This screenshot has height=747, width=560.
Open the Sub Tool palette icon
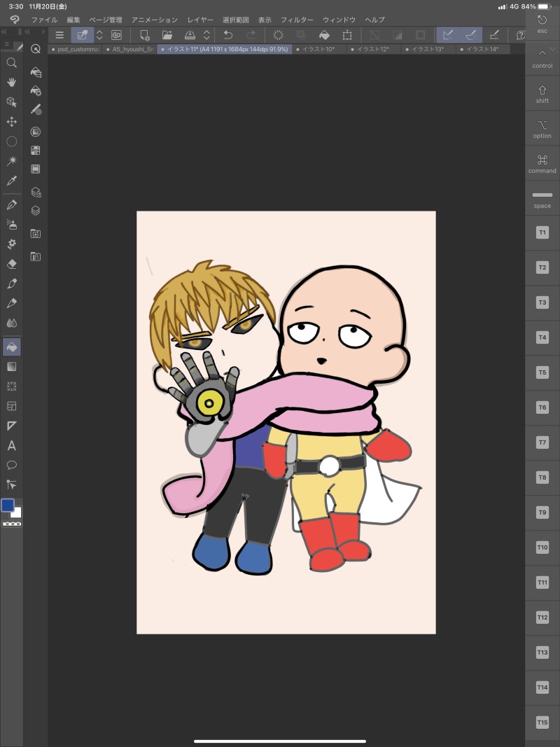pos(36,72)
